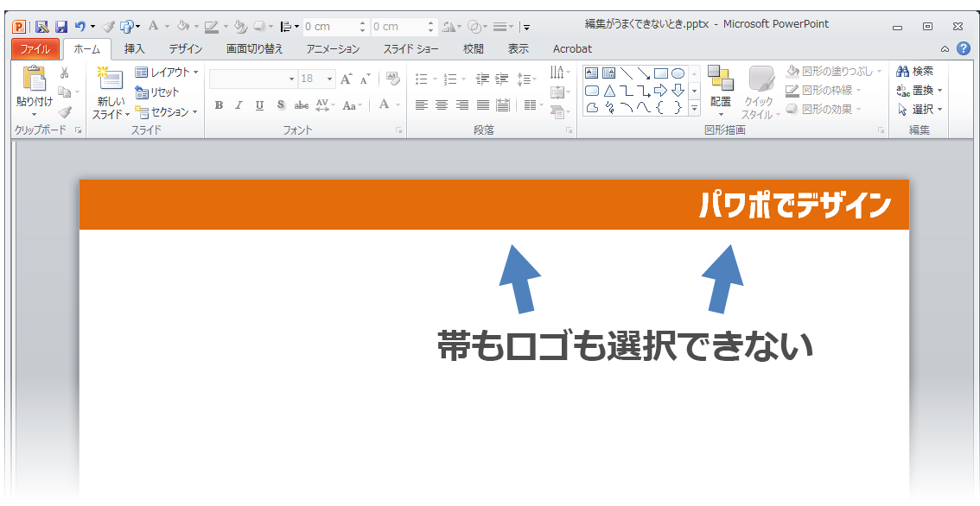The width and height of the screenshot is (980, 506).
Task: Align text left
Action: click(422, 105)
